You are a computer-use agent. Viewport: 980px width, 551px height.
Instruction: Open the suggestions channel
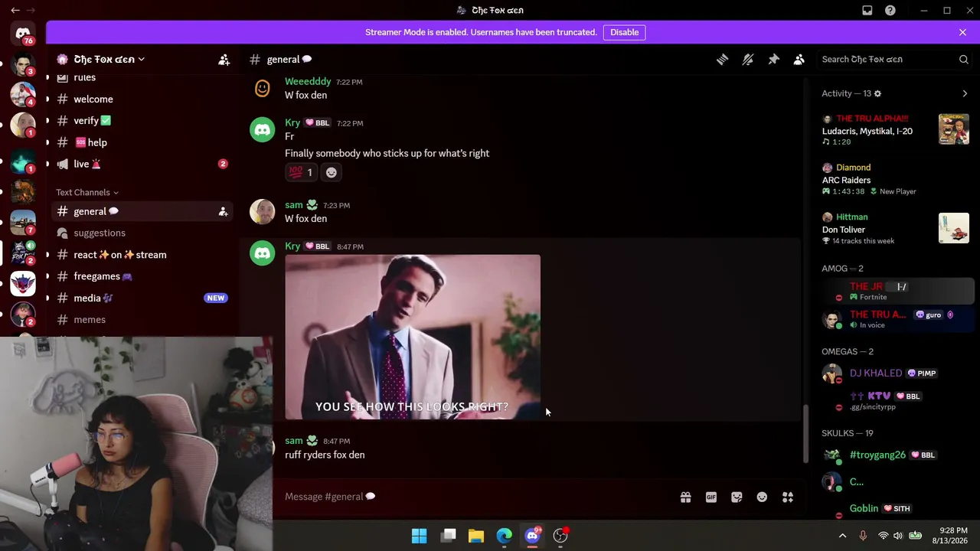click(141, 233)
